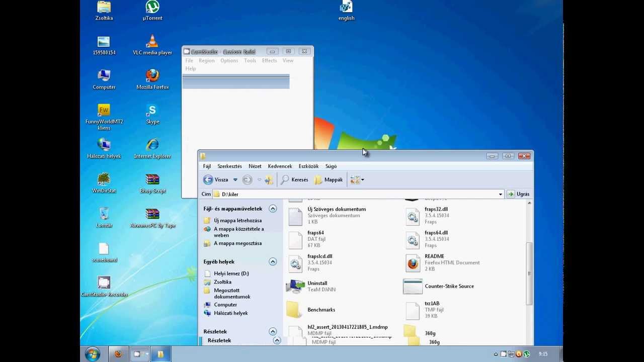Select the Benchmarks folder icon
Viewport: 644px width, 362px height.
point(294,310)
